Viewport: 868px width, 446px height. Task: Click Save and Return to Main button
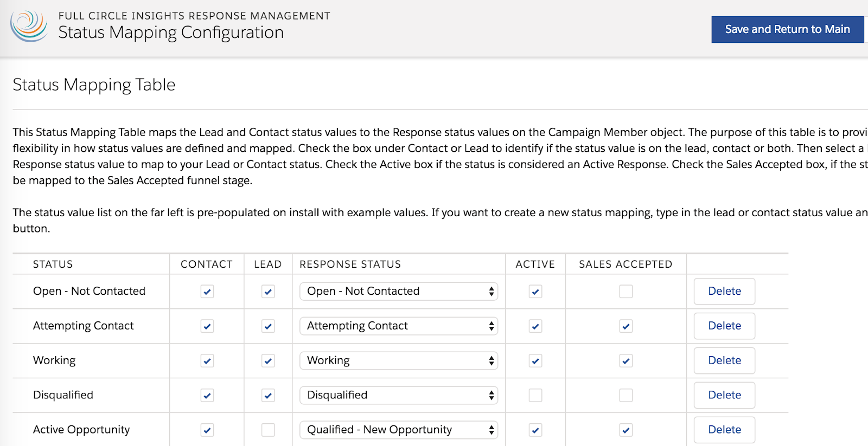[x=787, y=29]
